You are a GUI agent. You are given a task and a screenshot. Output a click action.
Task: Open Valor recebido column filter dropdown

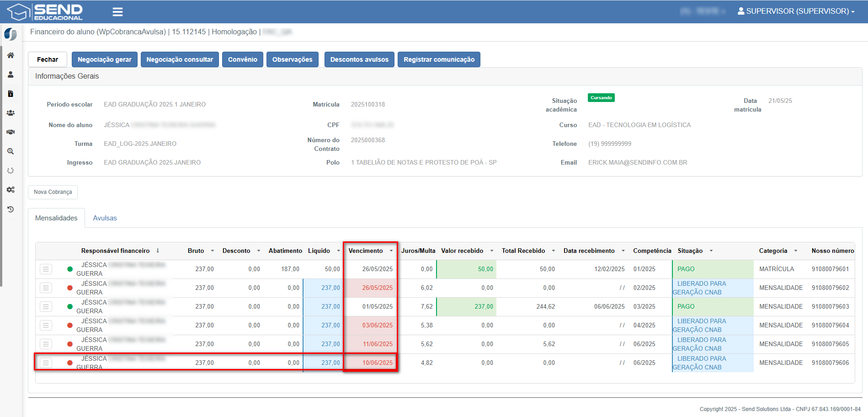492,251
